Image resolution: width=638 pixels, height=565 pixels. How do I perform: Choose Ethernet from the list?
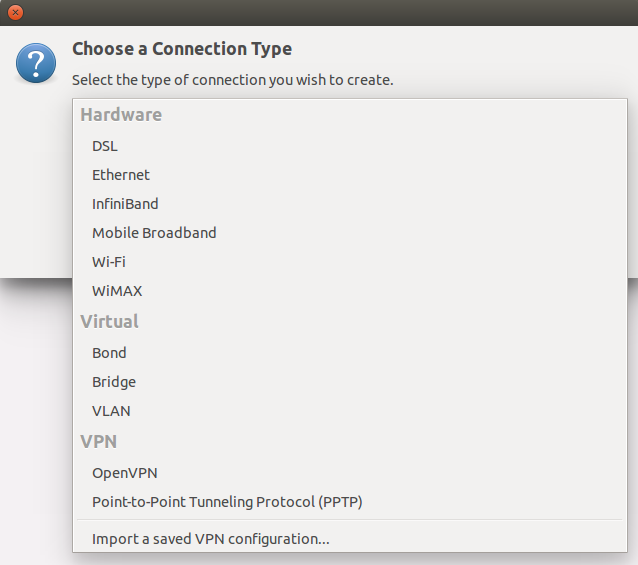tap(121, 175)
